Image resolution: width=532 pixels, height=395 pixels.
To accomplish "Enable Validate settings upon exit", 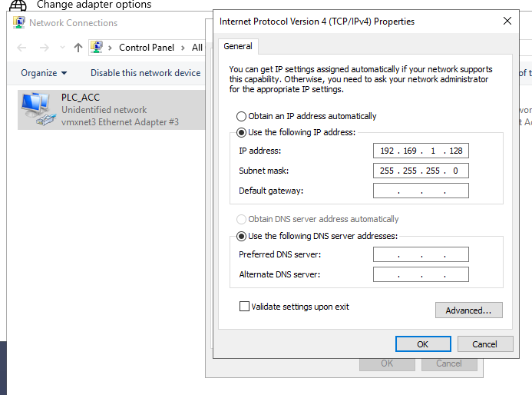I will coord(245,307).
